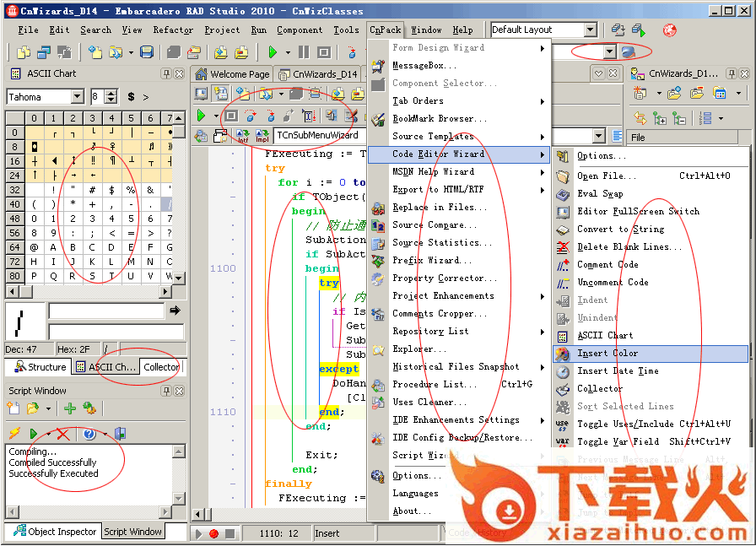The image size is (756, 546).
Task: Expand Repository List submenu
Action: pyautogui.click(x=459, y=332)
